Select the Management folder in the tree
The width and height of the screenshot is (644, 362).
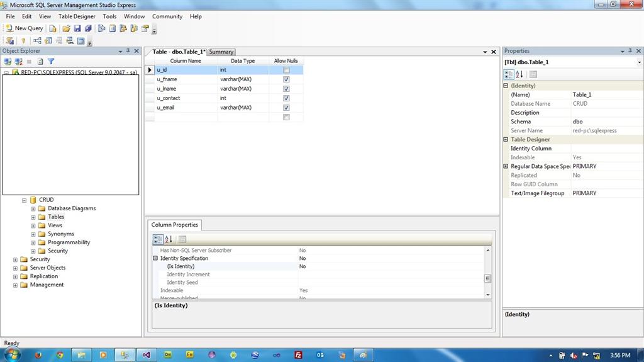point(47,285)
